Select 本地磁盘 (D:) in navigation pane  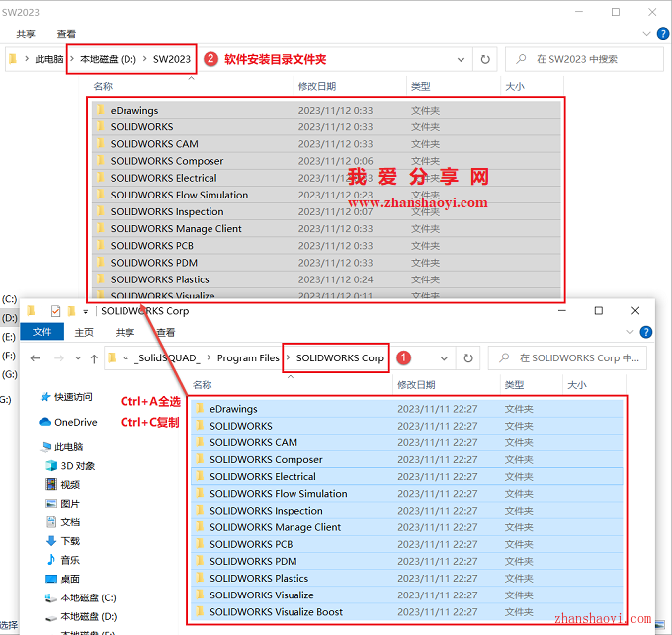81,616
